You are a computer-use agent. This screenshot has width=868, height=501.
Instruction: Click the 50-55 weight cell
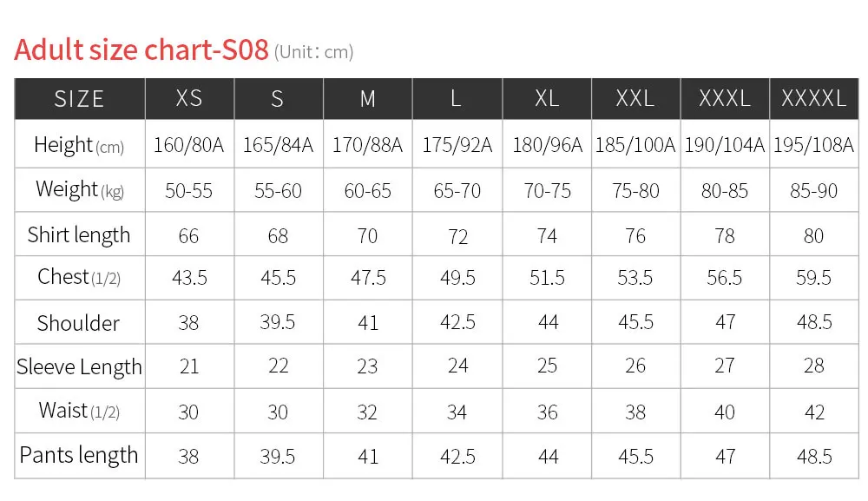(188, 191)
